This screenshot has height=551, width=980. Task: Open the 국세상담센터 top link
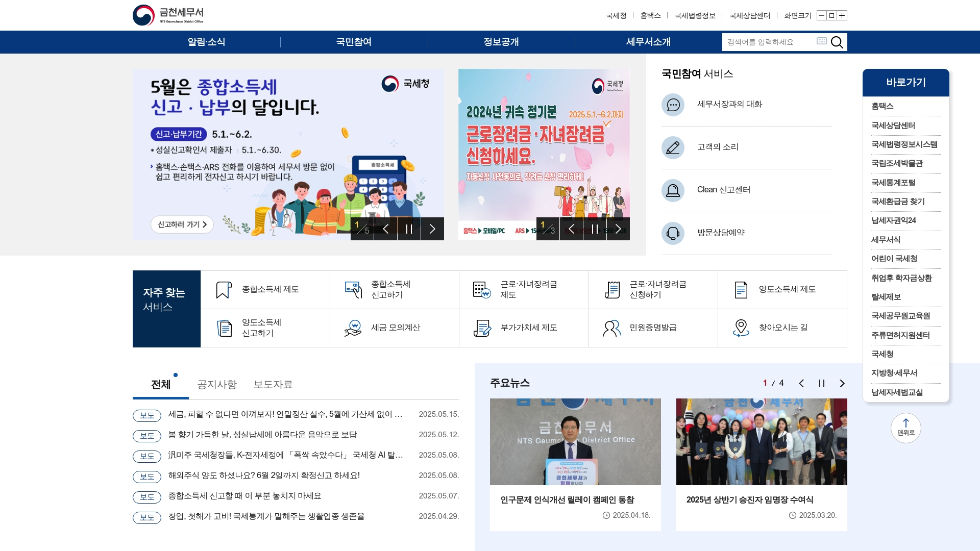click(x=749, y=15)
